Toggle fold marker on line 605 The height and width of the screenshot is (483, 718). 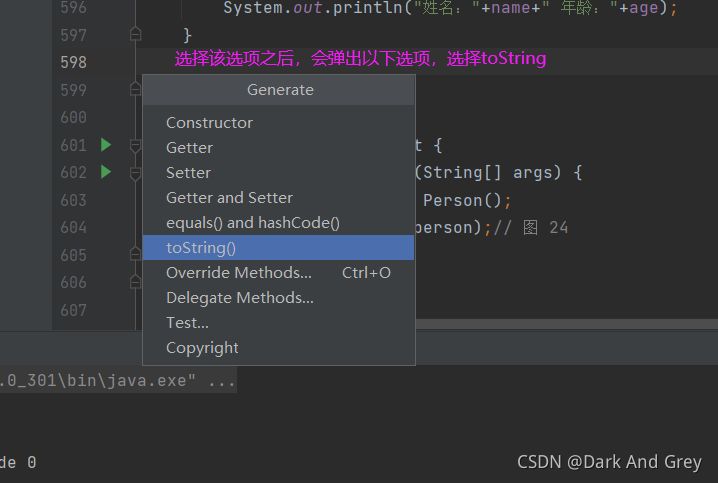point(136,254)
